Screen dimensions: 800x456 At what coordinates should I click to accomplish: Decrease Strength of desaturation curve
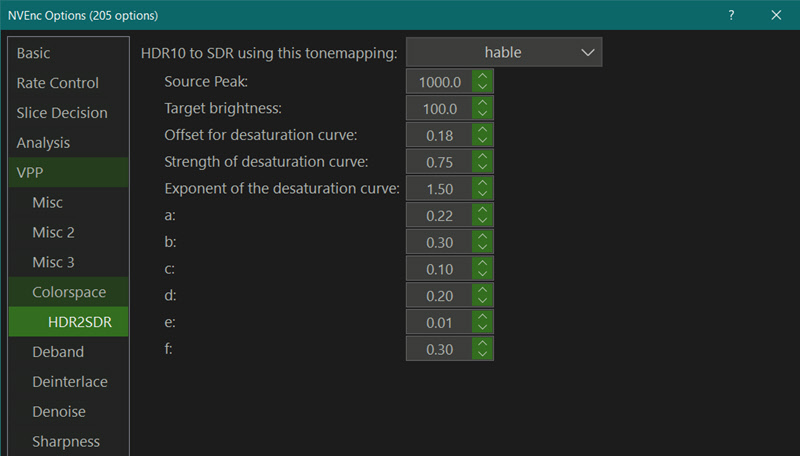coord(482,168)
